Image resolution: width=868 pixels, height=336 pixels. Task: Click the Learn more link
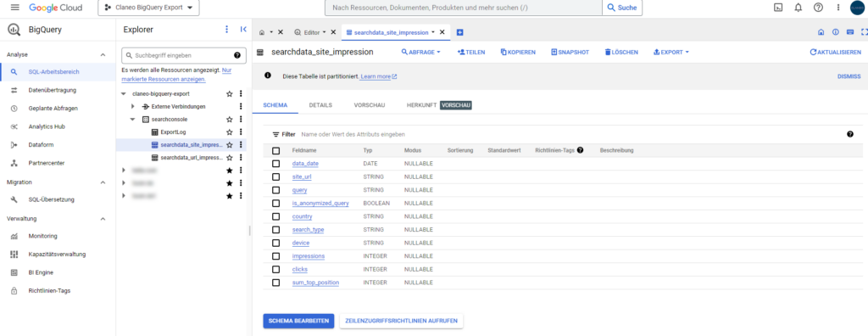(x=378, y=76)
